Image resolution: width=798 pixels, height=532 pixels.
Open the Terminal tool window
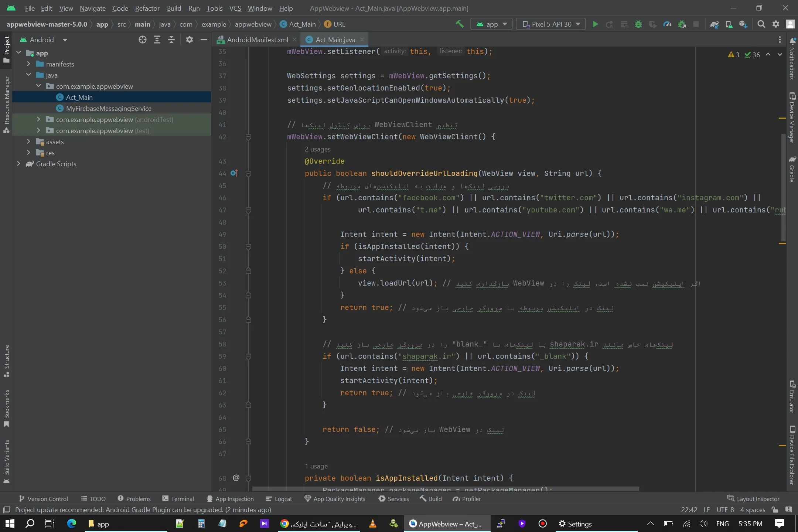pyautogui.click(x=178, y=499)
